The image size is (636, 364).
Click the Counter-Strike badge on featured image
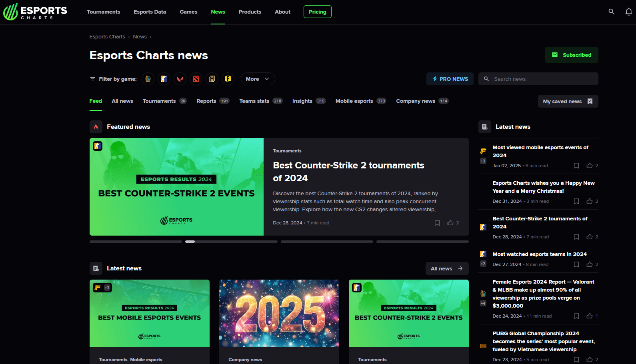(x=98, y=146)
